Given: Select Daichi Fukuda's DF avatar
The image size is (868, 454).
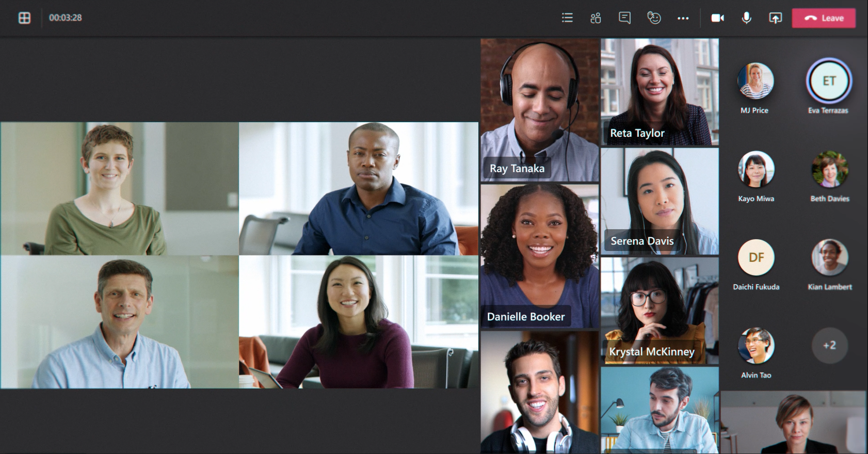Looking at the screenshot, I should click(756, 257).
